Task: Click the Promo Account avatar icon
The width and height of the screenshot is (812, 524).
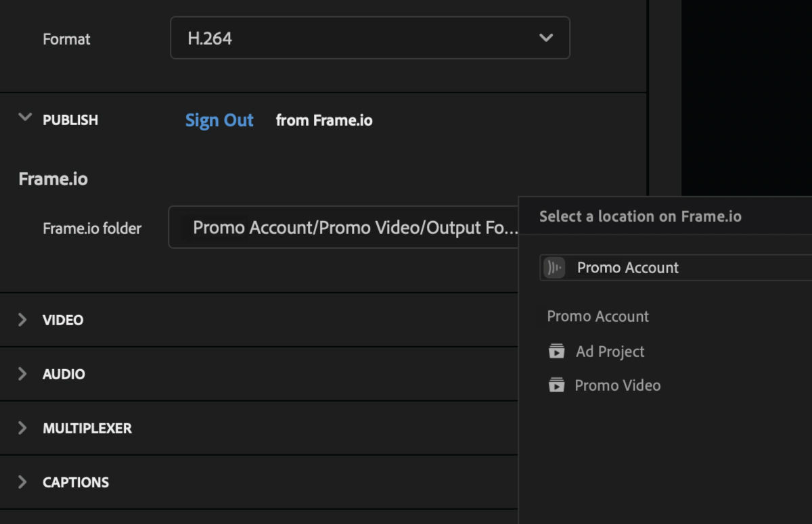Action: pos(553,267)
